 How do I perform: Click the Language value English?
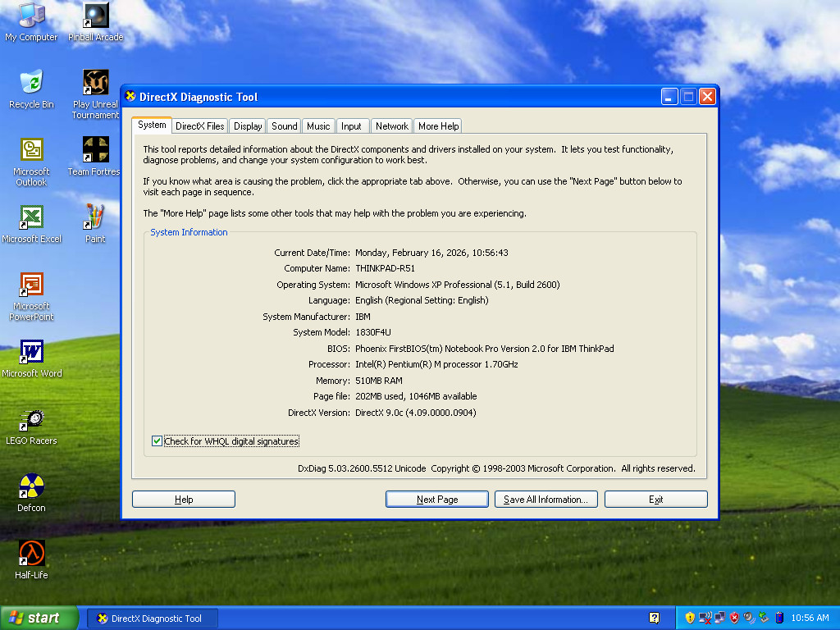[422, 300]
